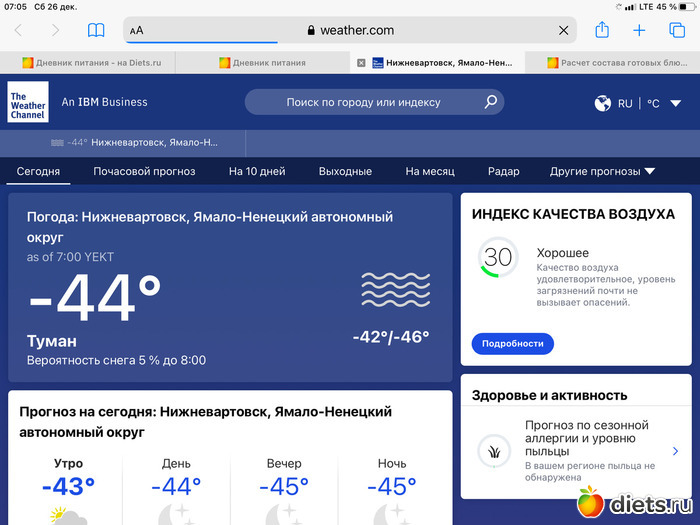
Task: Expand the seasonal allergy forecast chevron
Action: click(x=675, y=451)
